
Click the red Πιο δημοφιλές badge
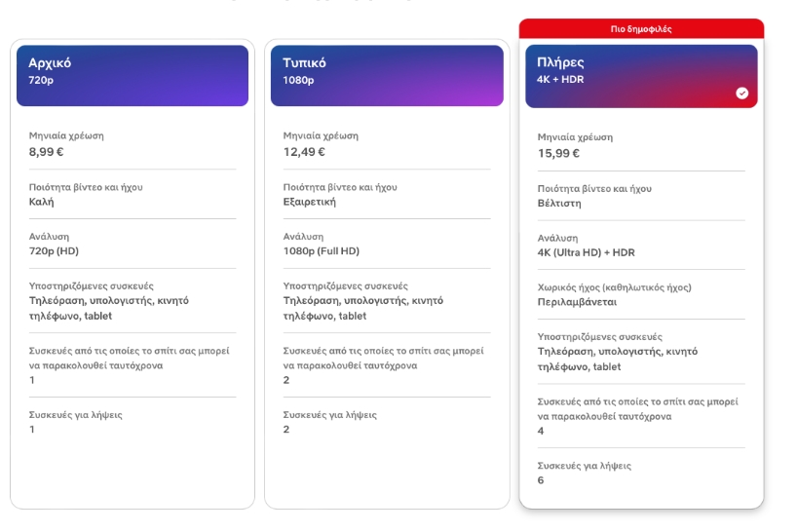click(x=641, y=29)
